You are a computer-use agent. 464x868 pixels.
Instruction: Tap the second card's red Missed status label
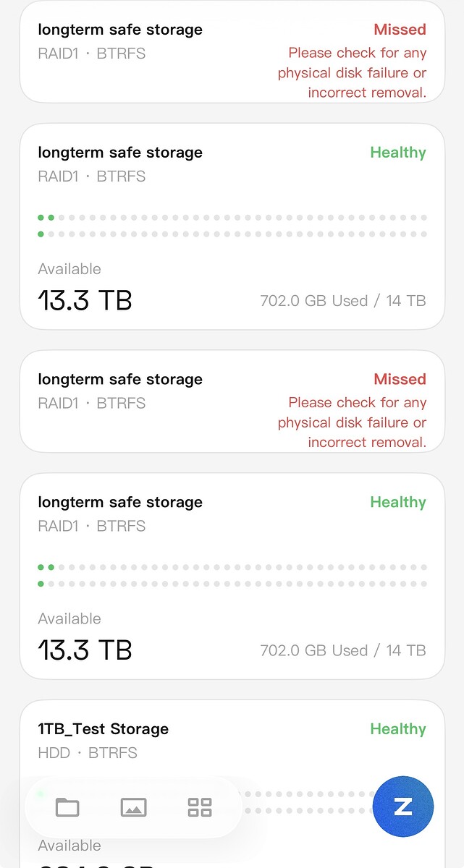(x=400, y=379)
